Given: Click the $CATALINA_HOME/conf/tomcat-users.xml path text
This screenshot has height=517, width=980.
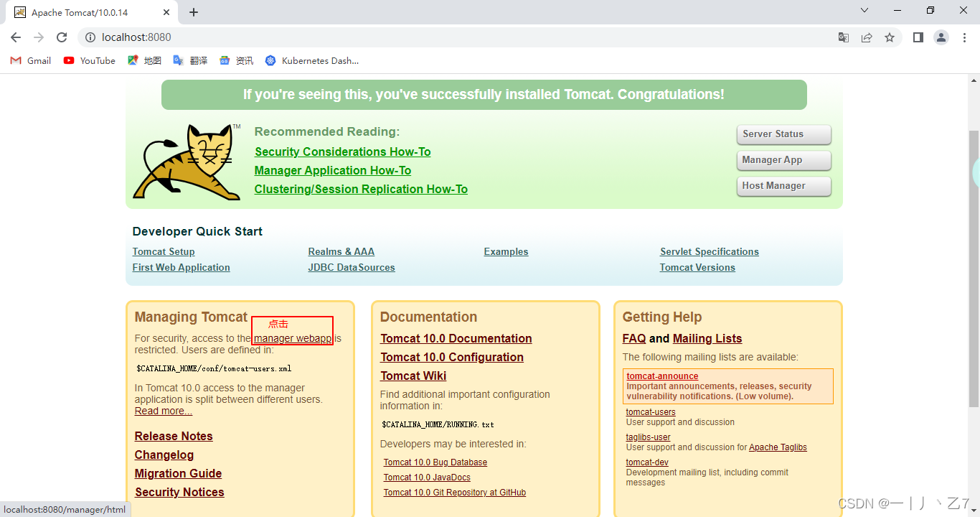Looking at the screenshot, I should coord(214,368).
